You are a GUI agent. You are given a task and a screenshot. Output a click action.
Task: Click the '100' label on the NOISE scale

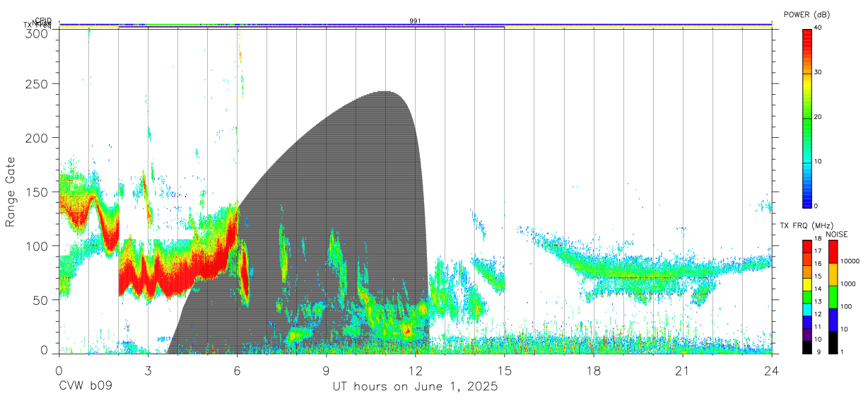pos(847,306)
